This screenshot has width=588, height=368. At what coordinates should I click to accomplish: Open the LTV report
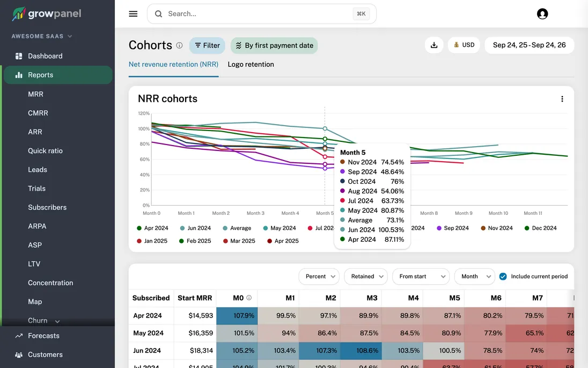tap(34, 264)
